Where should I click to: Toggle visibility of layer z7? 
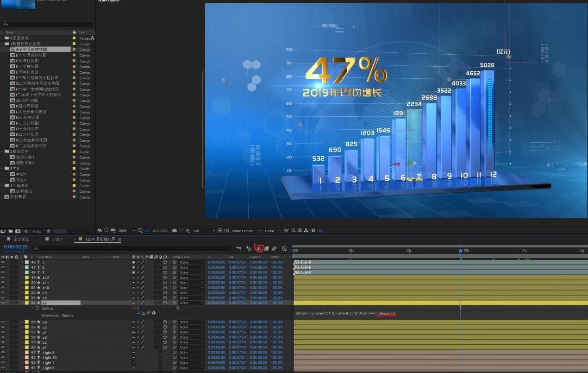tap(3, 303)
